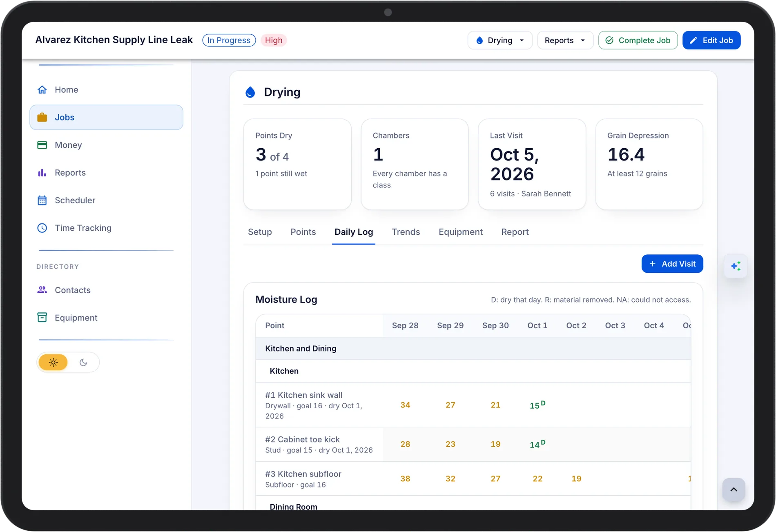Click the checkmark icon on Complete Job
Viewport: 776px width, 532px height.
point(609,40)
